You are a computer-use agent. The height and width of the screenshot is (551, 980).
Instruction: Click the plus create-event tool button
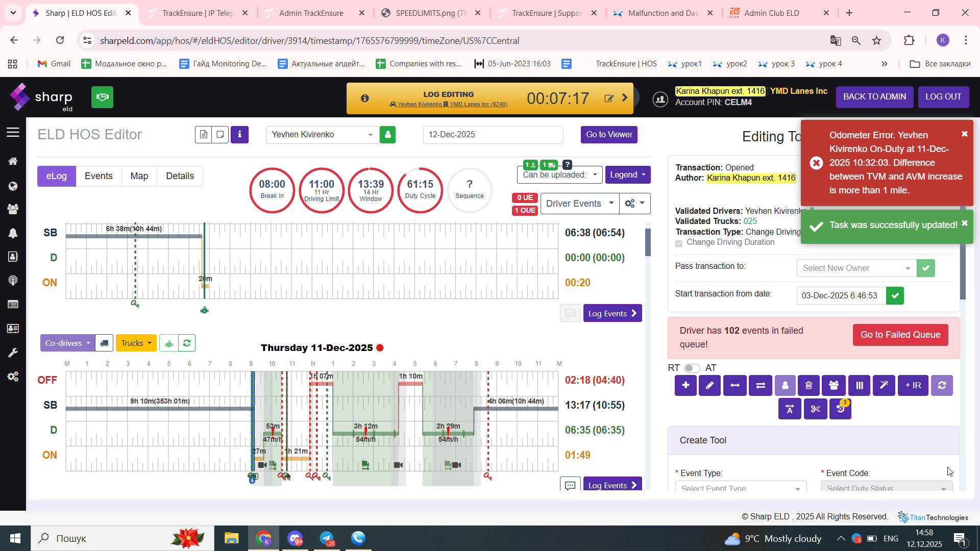(x=685, y=386)
